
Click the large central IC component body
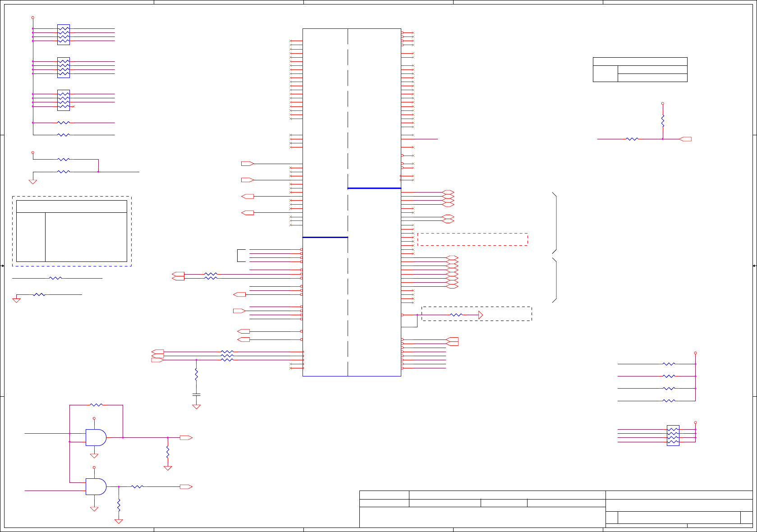pos(352,202)
